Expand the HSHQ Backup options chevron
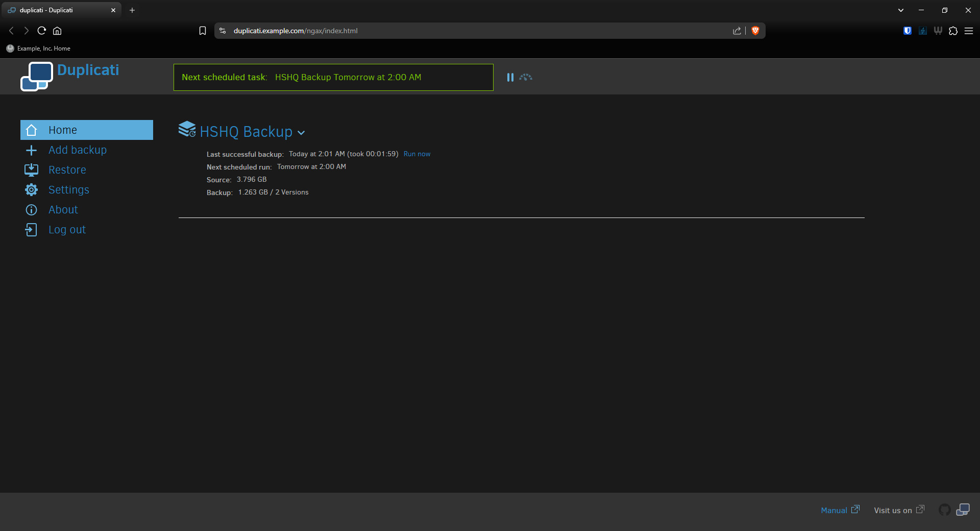Viewport: 980px width, 531px height. [301, 133]
